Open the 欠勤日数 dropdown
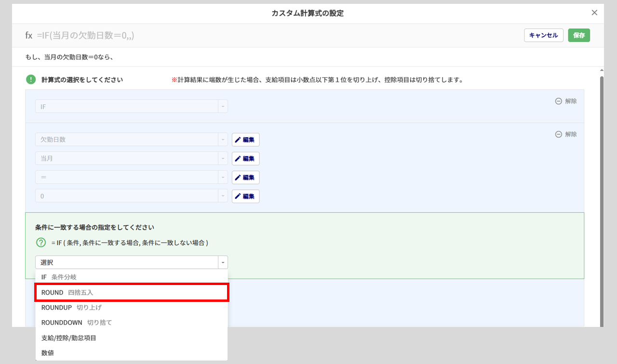Screen dimensions: 617x364 click(132, 140)
